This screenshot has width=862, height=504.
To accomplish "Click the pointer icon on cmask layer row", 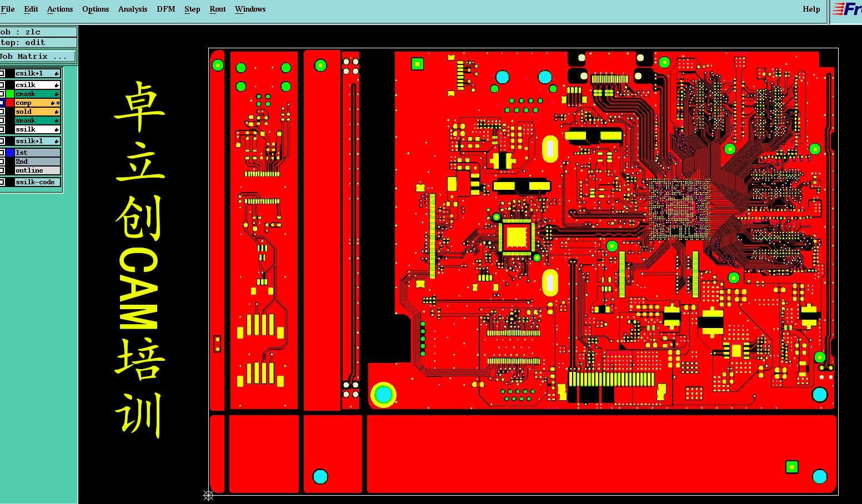I will 57,94.
